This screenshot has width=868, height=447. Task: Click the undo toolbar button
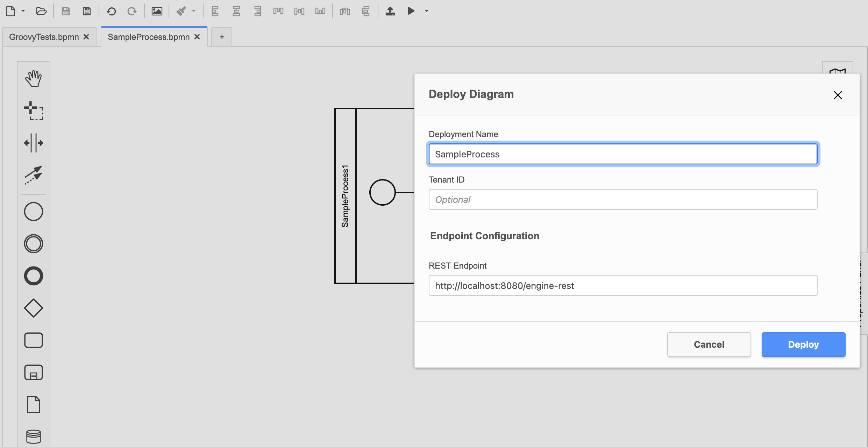[x=111, y=11]
